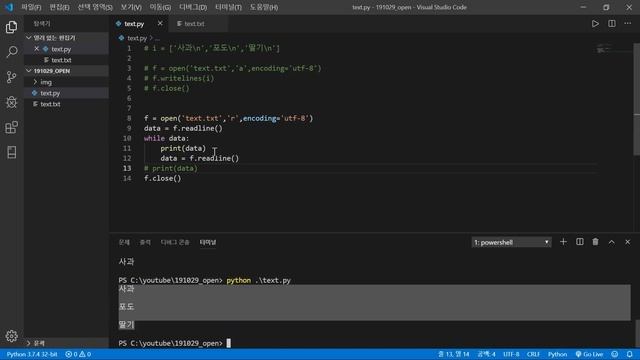Kill terminal with trash icon

click(596, 242)
